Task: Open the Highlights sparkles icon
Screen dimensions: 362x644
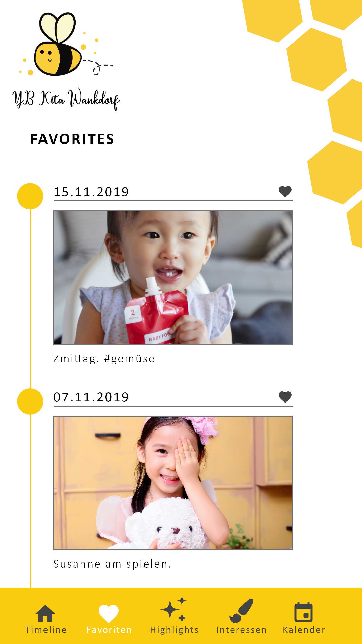Action: point(174,609)
